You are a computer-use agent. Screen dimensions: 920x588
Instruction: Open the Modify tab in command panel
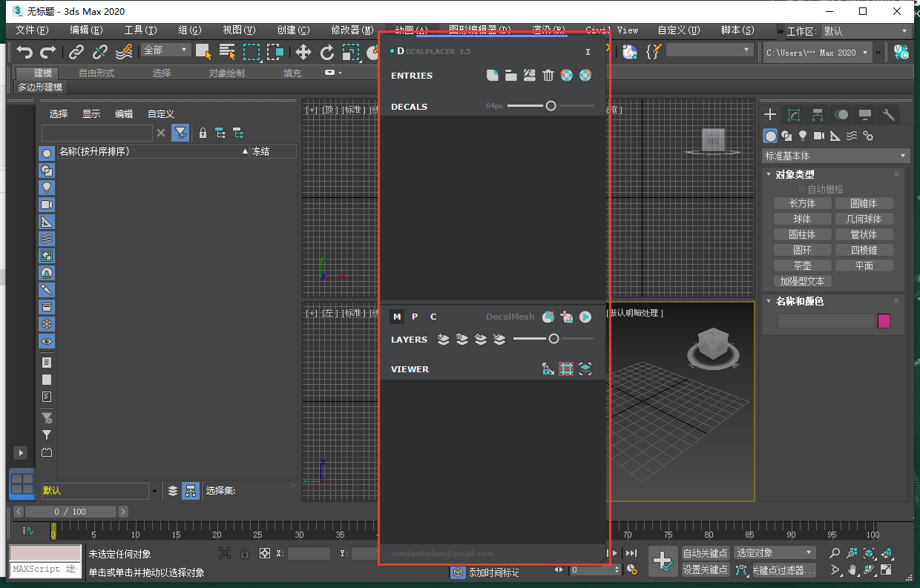[794, 114]
